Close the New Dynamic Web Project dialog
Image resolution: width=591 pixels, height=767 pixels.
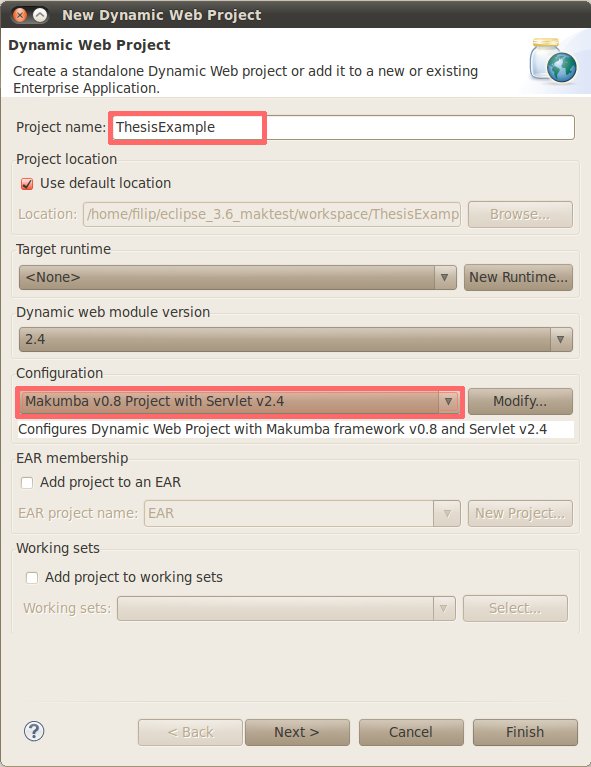pos(20,15)
